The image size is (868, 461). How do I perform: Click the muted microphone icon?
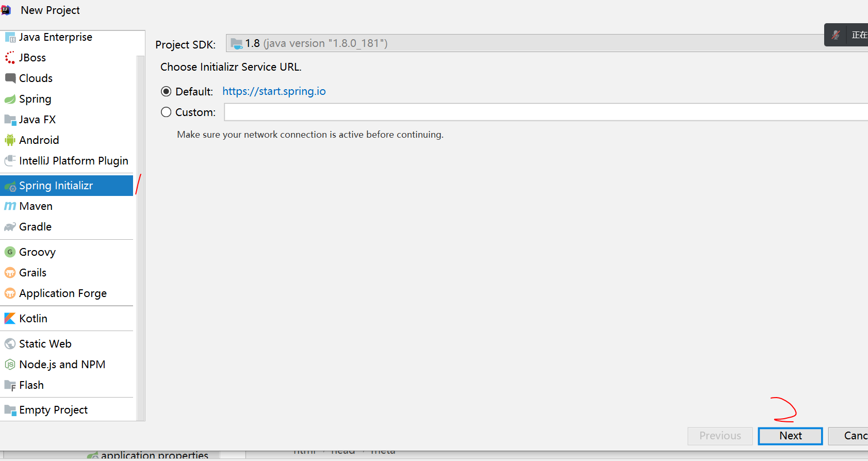(836, 35)
